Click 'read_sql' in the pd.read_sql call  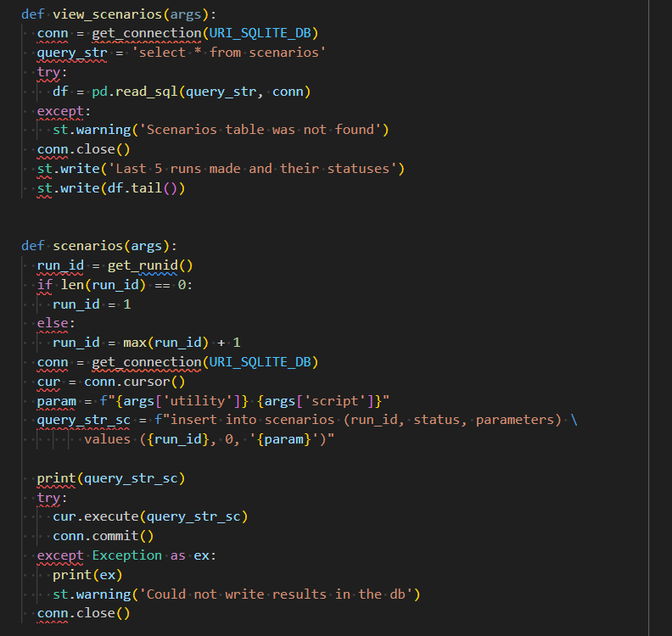146,92
